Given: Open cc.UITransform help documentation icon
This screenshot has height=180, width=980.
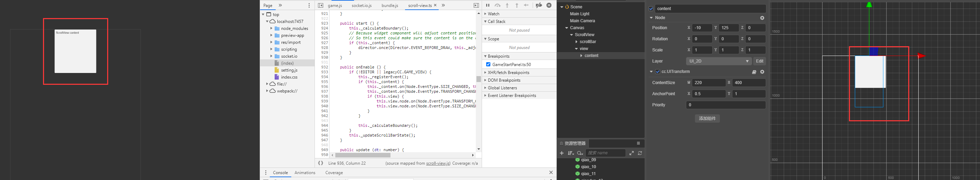Looking at the screenshot, I should [x=754, y=72].
